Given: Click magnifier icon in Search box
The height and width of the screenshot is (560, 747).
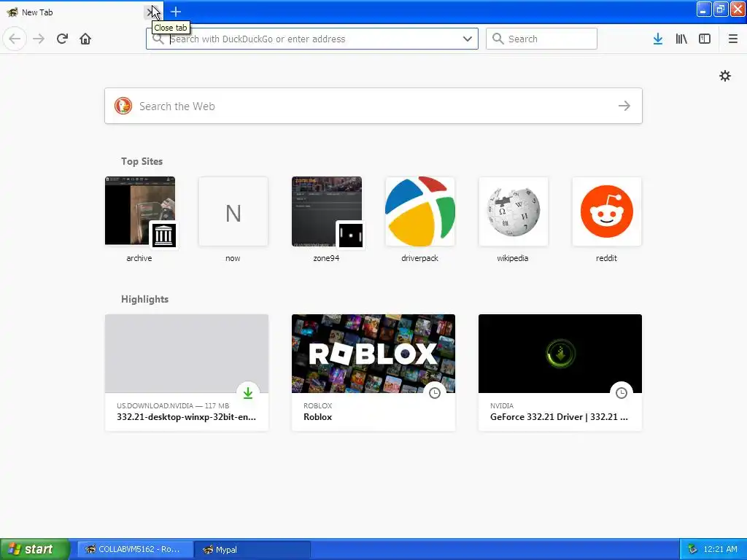Looking at the screenshot, I should tap(498, 39).
